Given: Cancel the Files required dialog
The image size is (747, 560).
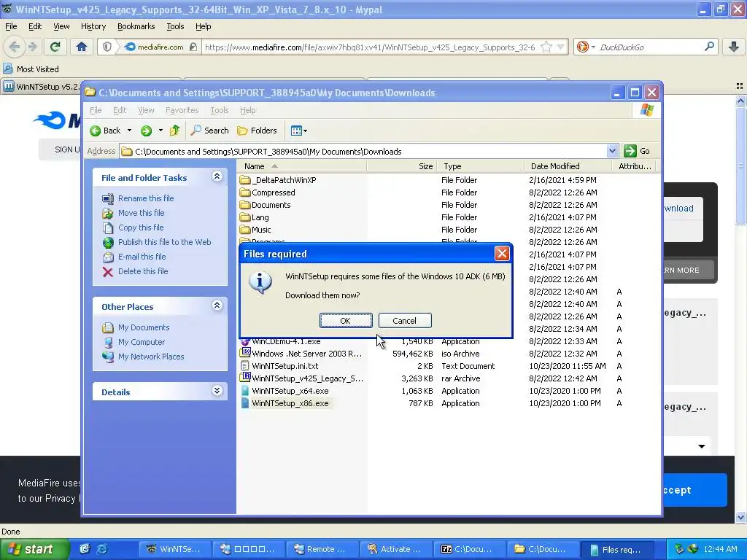Looking at the screenshot, I should (x=404, y=321).
